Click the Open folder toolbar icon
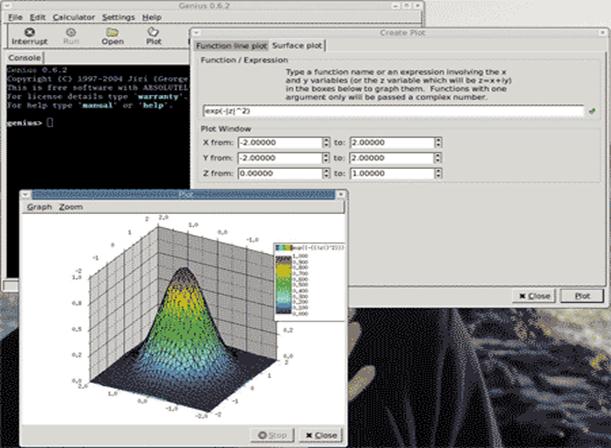Viewport: 611px width, 448px height. point(113,32)
